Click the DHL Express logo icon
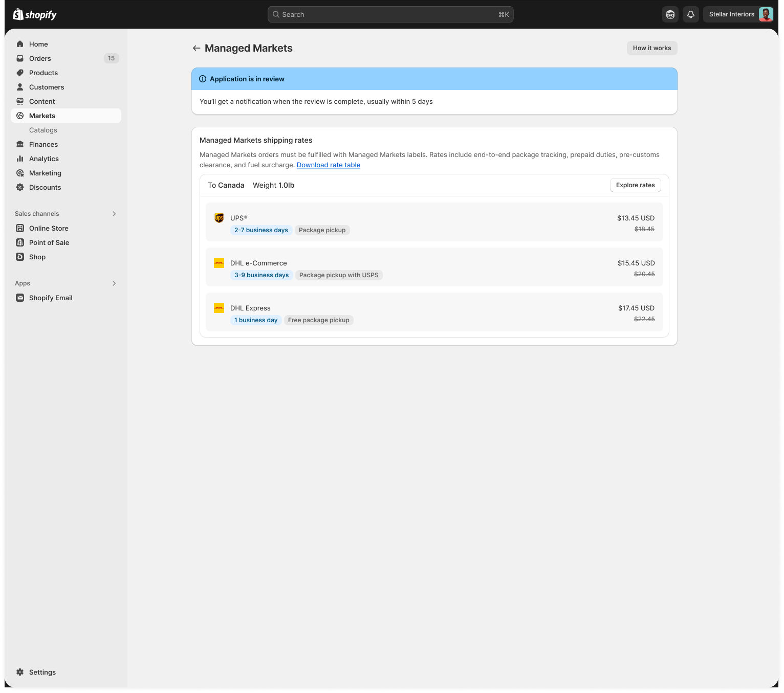Screen dimensions: 784x693 coord(219,308)
